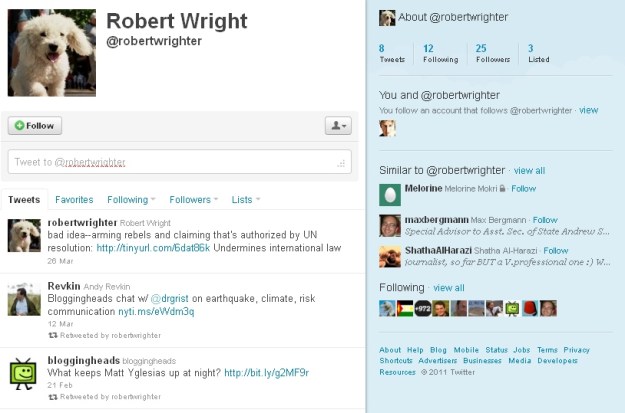Viewport: 625px width, 413px height.
Task: Click the 12 Mar tweet timestamp
Action: pyautogui.click(x=60, y=324)
